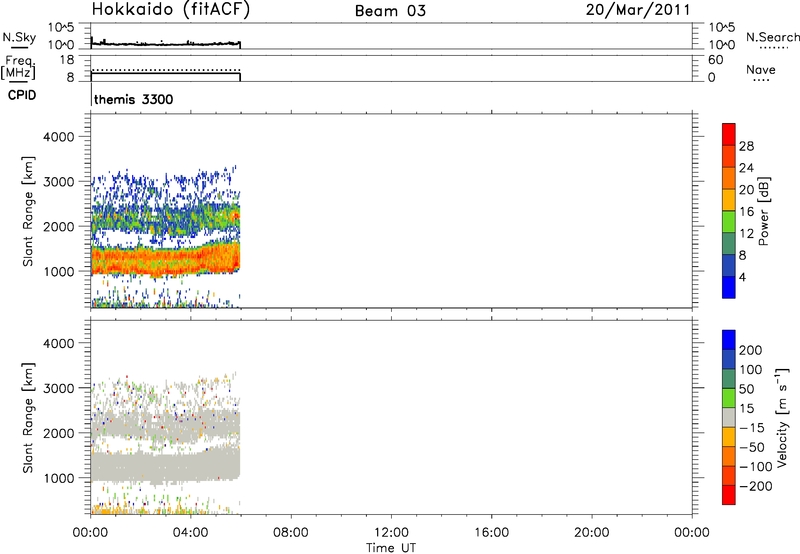This screenshot has width=800, height=554.
Task: Click the '4000' tick of the velocity panel
Action: [58, 343]
